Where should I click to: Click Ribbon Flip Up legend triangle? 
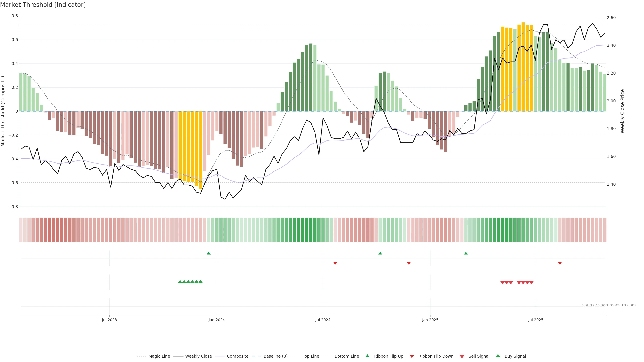point(367,356)
